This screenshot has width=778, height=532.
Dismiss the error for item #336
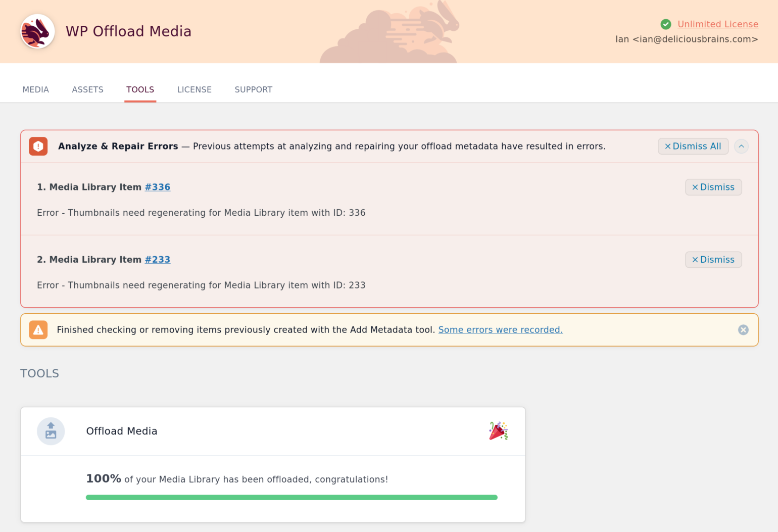tap(713, 187)
